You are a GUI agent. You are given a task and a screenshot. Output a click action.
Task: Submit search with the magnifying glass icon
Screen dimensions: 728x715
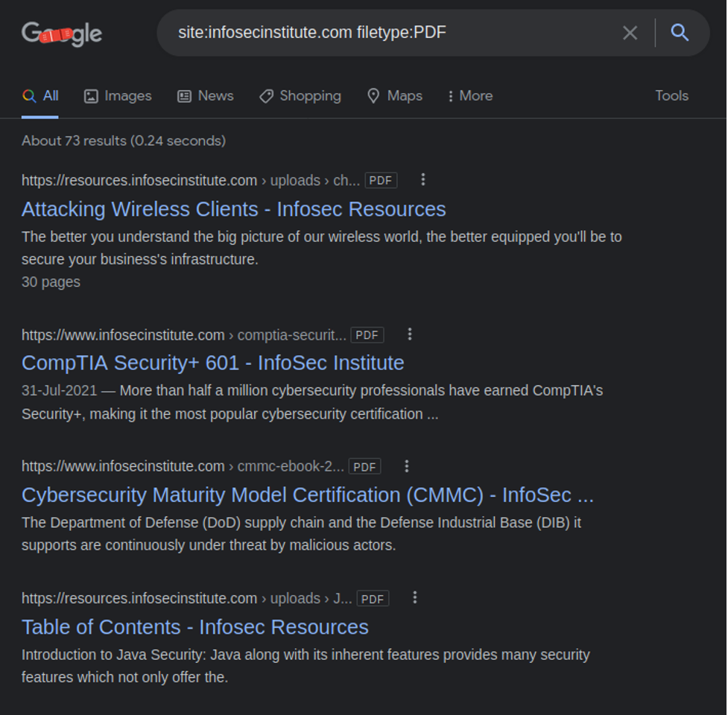pos(680,33)
